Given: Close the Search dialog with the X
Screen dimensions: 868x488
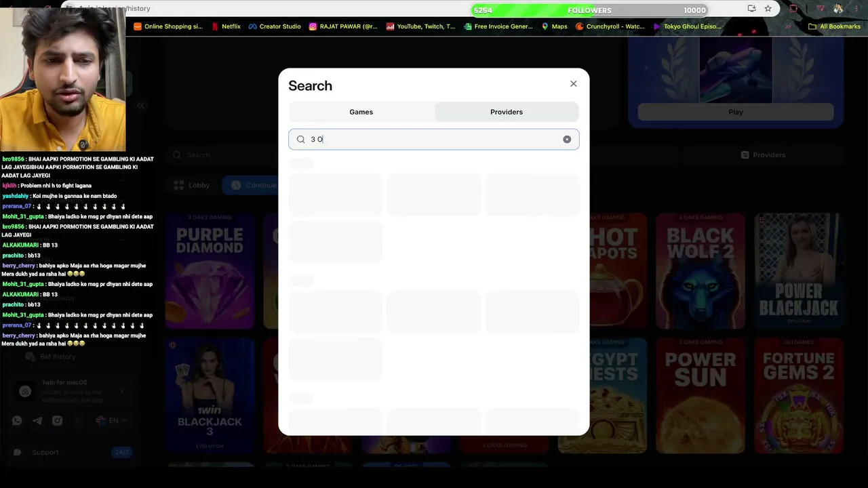Looking at the screenshot, I should click(x=574, y=84).
